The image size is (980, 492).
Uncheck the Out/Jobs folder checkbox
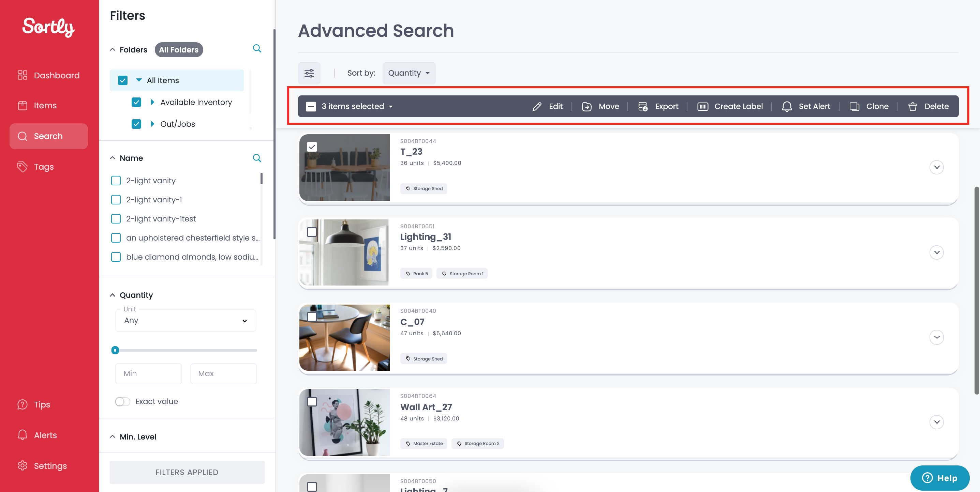click(x=136, y=124)
